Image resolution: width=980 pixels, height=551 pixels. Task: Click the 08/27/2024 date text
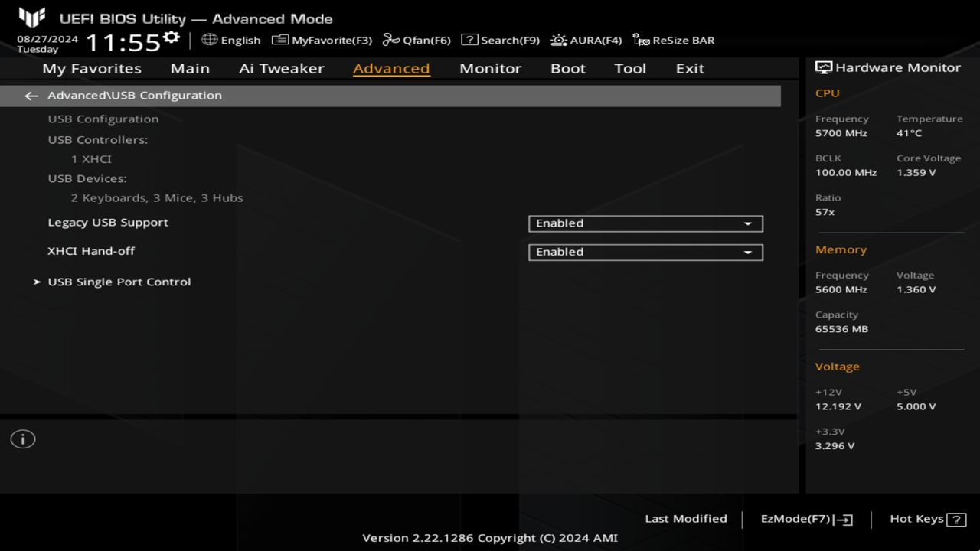coord(47,38)
